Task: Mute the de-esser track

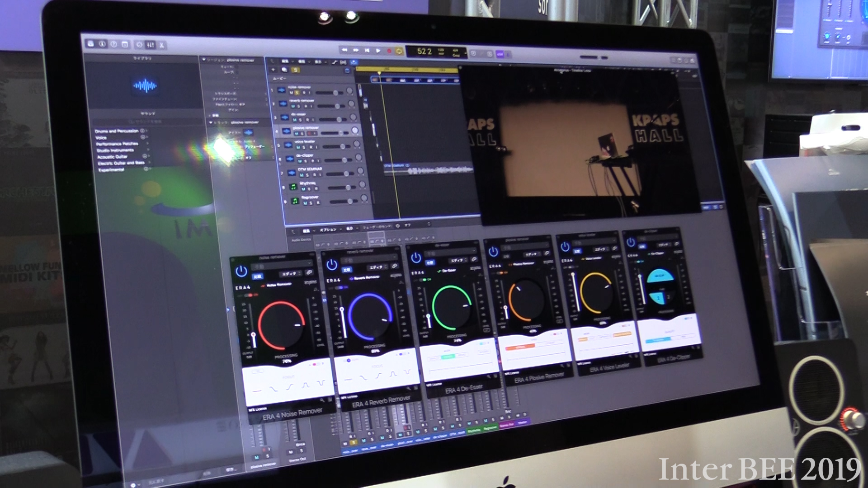Action: [x=295, y=119]
